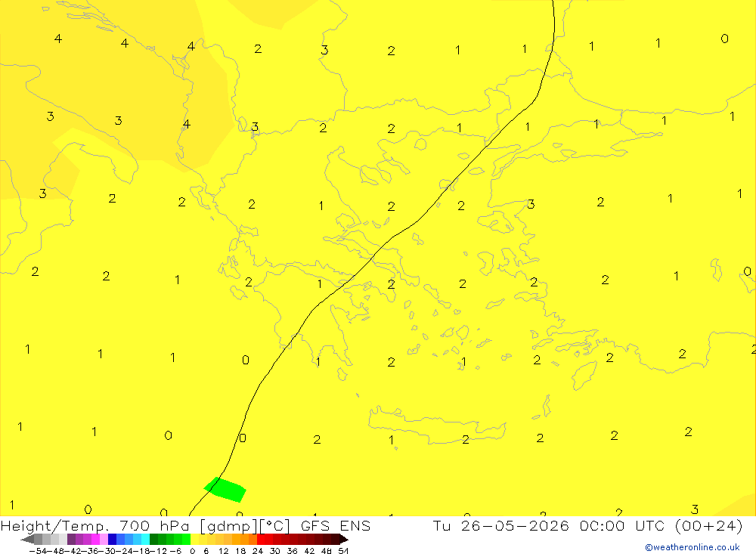The image size is (756, 554).
Task: Pick the dark purple swatch in the legend
Action: click(71, 539)
